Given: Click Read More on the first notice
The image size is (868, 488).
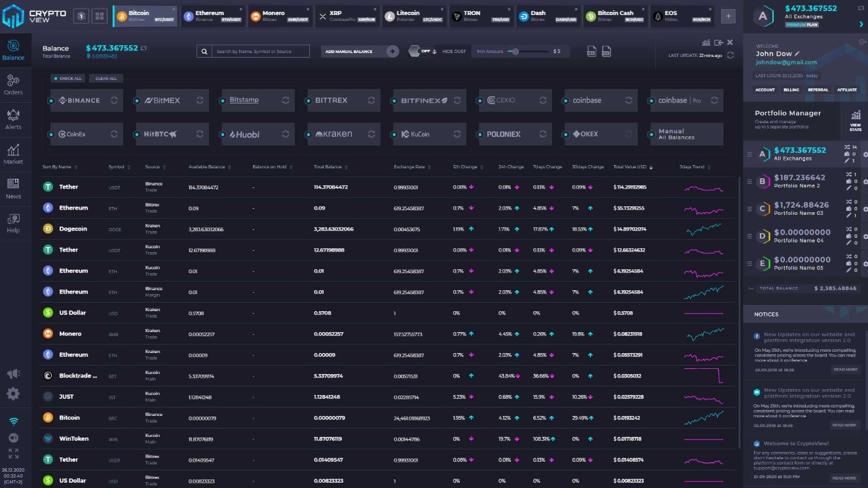Looking at the screenshot, I should click(845, 369).
